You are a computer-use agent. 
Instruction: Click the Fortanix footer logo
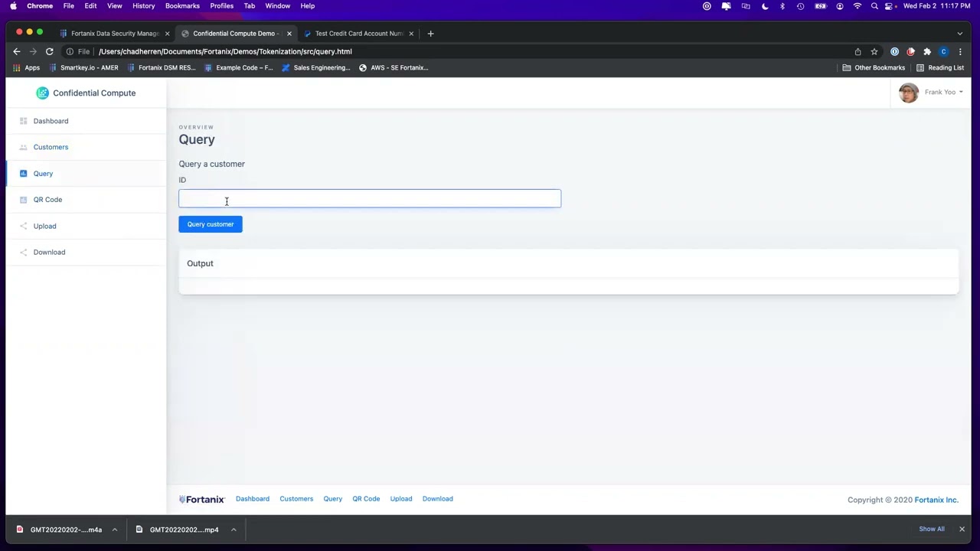(x=202, y=500)
